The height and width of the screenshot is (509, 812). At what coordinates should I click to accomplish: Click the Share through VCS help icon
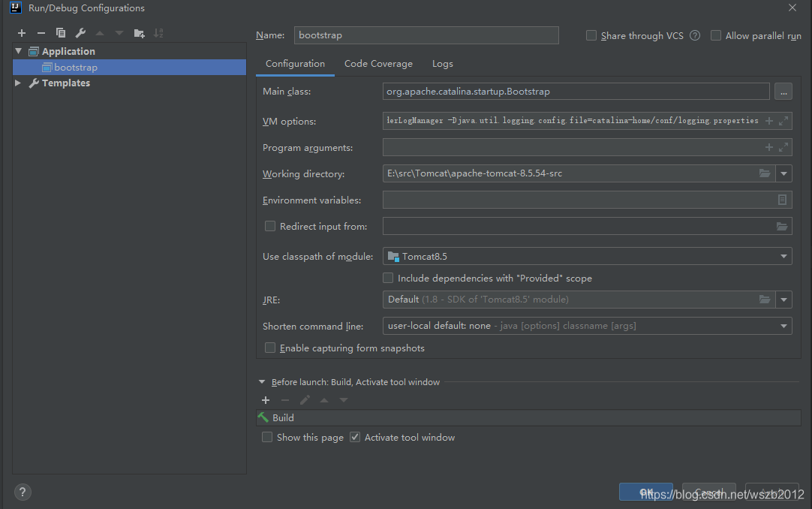(695, 35)
